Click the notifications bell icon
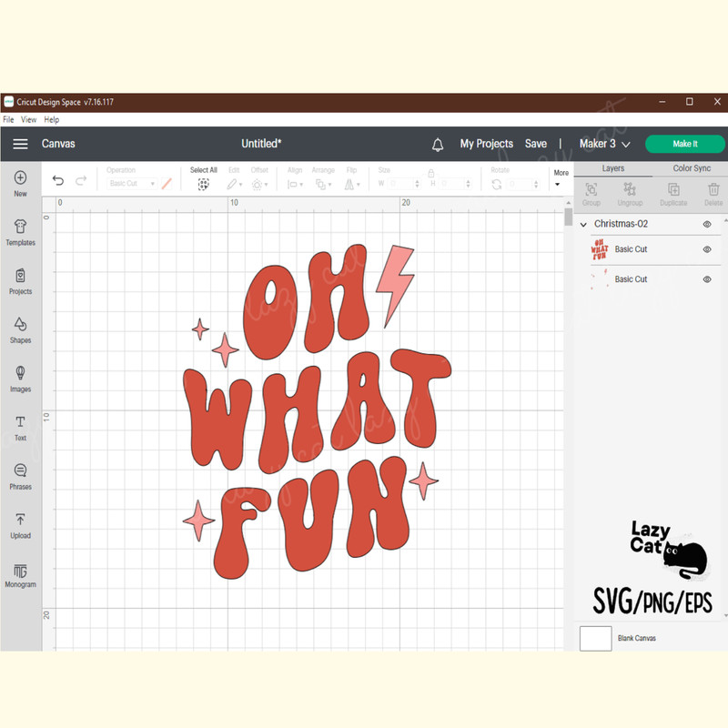The image size is (728, 728). (438, 144)
